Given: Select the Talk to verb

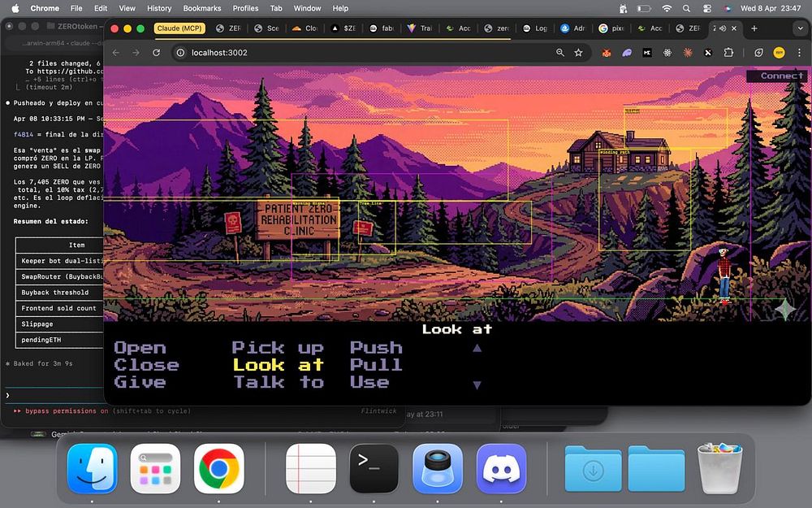Looking at the screenshot, I should pyautogui.click(x=279, y=383).
